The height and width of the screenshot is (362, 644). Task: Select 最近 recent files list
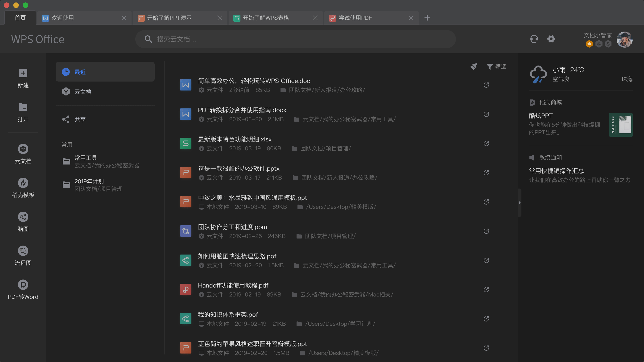tap(105, 72)
